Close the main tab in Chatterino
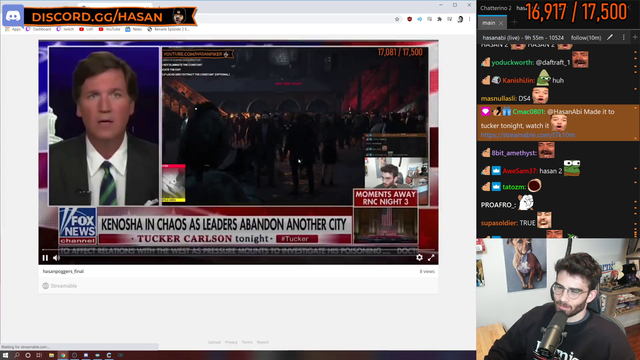Image resolution: width=640 pixels, height=360 pixels. [x=501, y=23]
